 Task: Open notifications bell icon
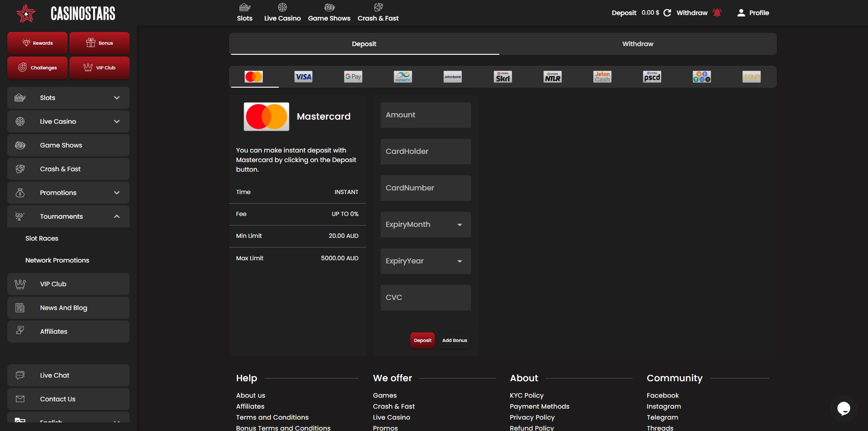(x=717, y=13)
